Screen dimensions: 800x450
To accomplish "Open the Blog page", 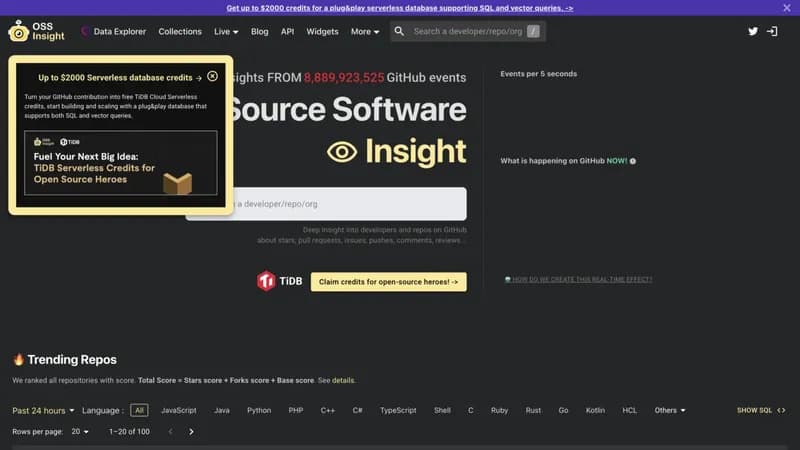I will 259,31.
